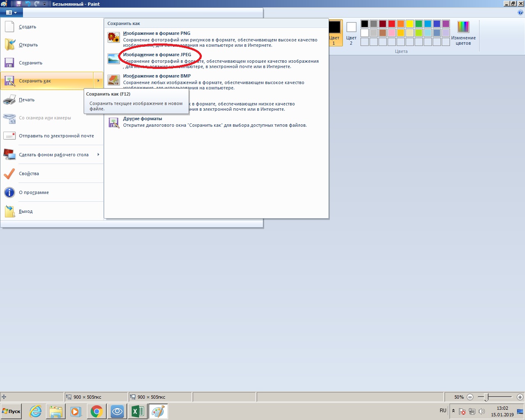
Task: Select the Цвет 2 background color button
Action: [x=351, y=33]
